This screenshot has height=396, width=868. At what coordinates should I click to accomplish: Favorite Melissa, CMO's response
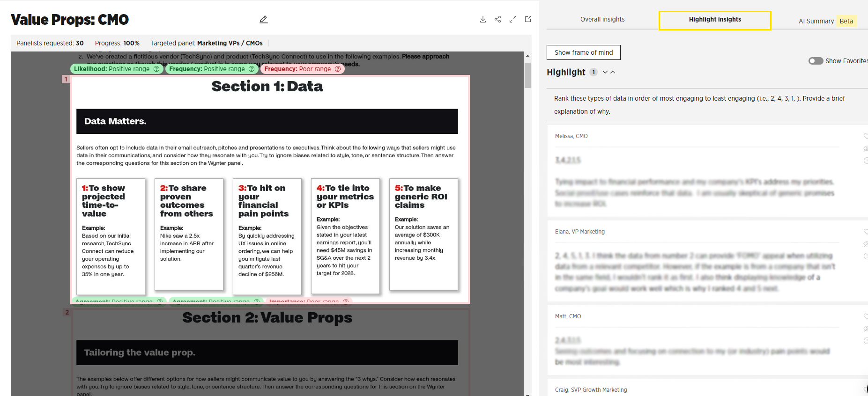click(x=866, y=136)
